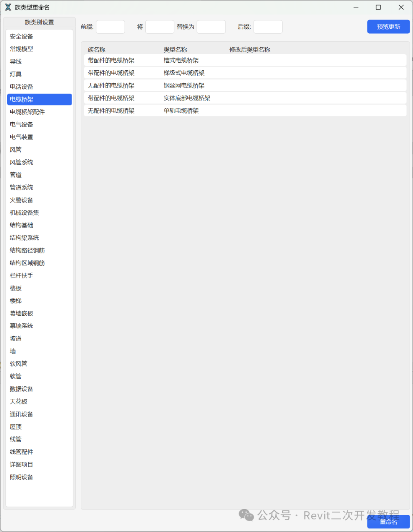Click the 预览更新 button
This screenshot has width=413, height=532.
pyautogui.click(x=389, y=27)
